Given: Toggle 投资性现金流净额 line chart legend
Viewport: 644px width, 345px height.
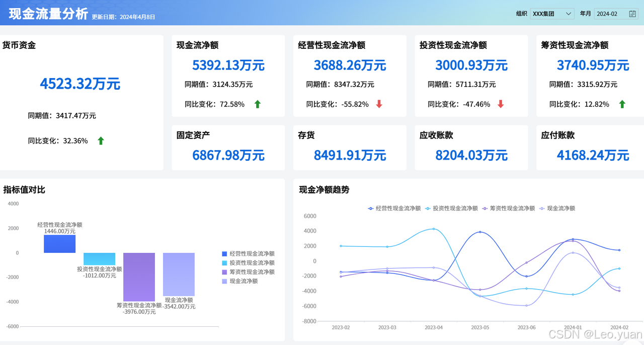Looking at the screenshot, I should (x=451, y=208).
